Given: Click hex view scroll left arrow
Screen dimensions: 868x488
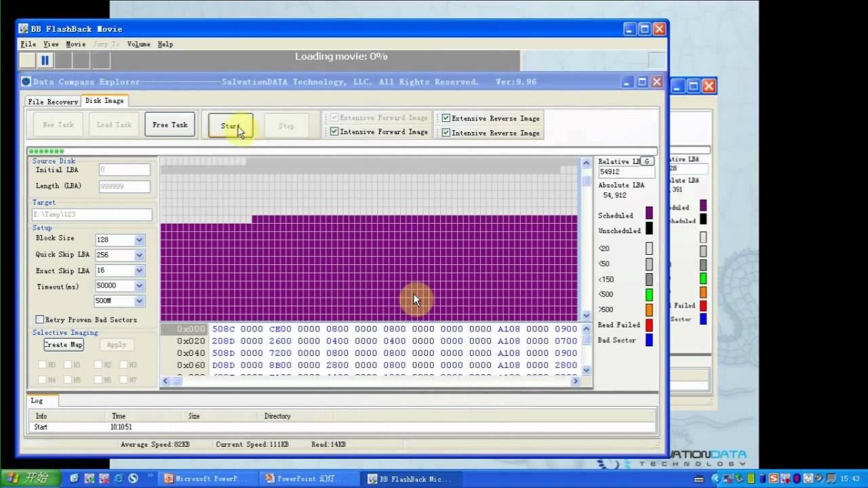Looking at the screenshot, I should (165, 381).
